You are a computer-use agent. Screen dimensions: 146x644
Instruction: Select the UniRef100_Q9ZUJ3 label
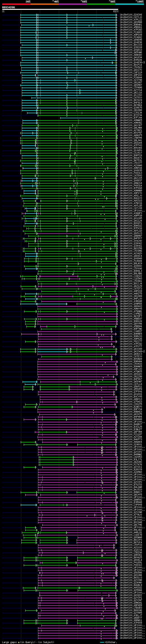tap(131, 233)
